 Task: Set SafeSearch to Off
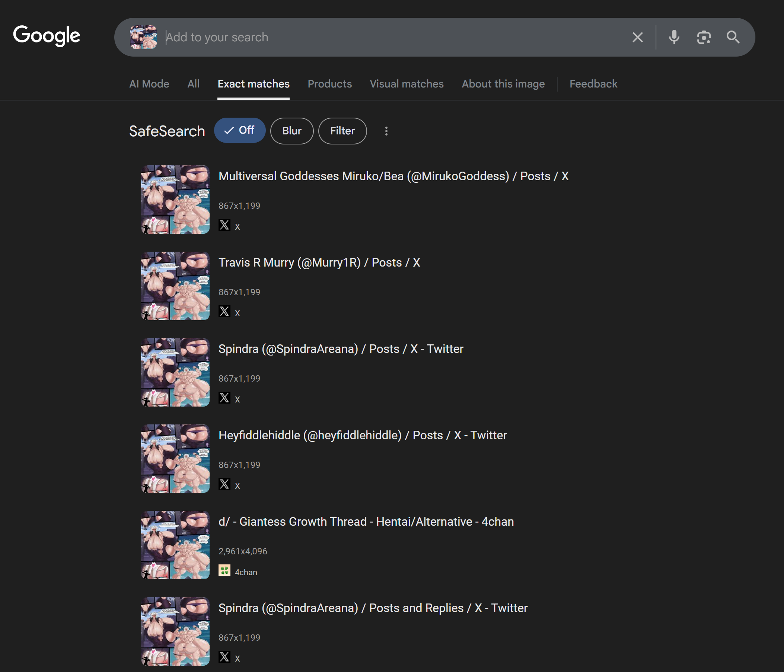(x=239, y=131)
